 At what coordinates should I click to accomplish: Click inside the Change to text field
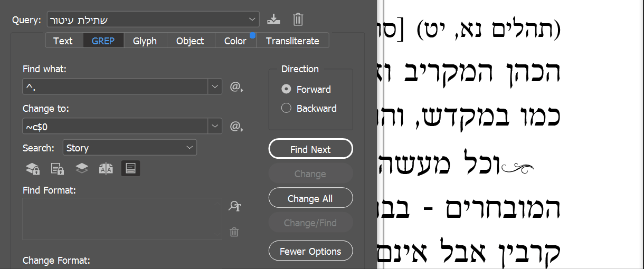(x=115, y=127)
